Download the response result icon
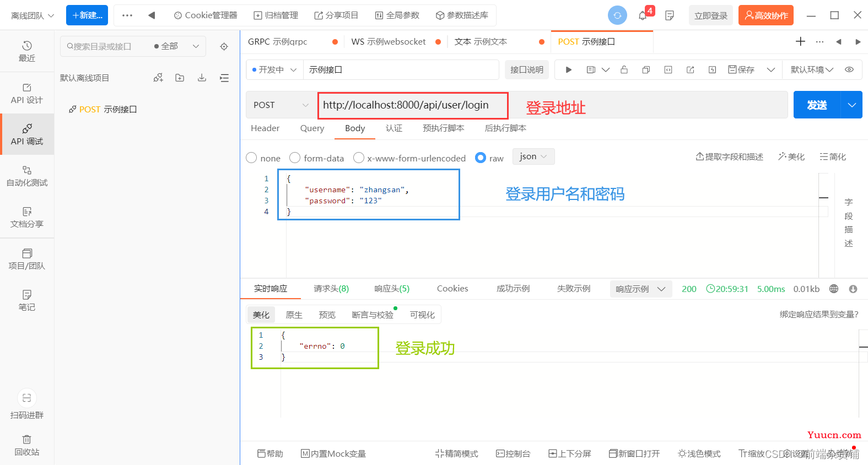Image resolution: width=868 pixels, height=465 pixels. pyautogui.click(x=853, y=289)
